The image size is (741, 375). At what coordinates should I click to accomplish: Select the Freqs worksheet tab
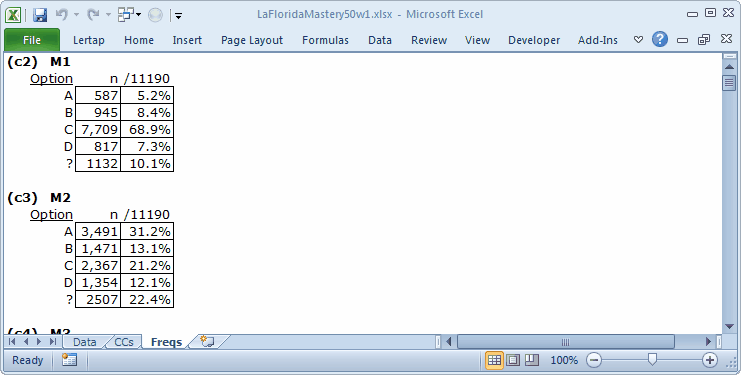[166, 342]
